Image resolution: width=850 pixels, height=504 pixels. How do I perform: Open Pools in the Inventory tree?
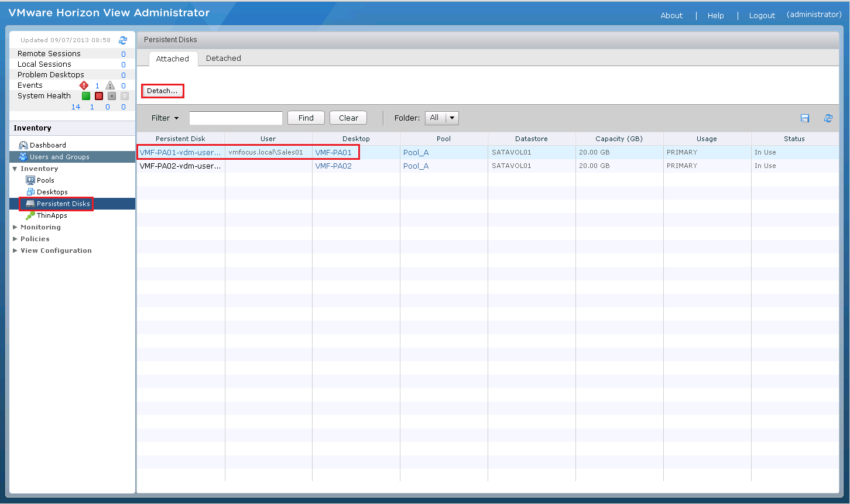pos(45,180)
